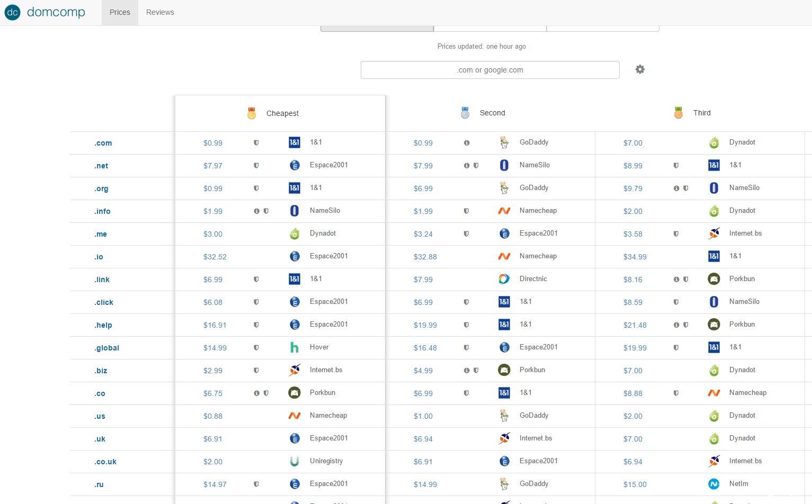The image size is (812, 504).
Task: Click the bronze medal icon beside Third
Action: tap(679, 113)
